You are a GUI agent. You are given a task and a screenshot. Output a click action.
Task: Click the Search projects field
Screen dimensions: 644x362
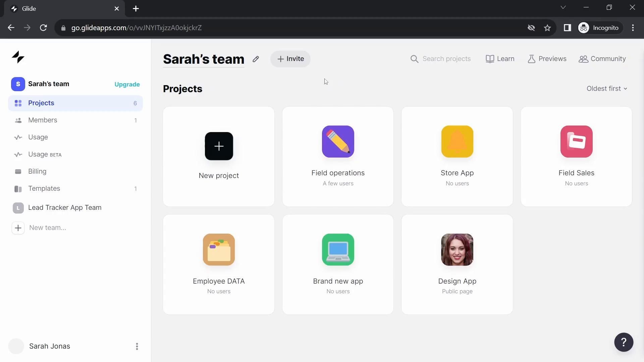coord(446,59)
